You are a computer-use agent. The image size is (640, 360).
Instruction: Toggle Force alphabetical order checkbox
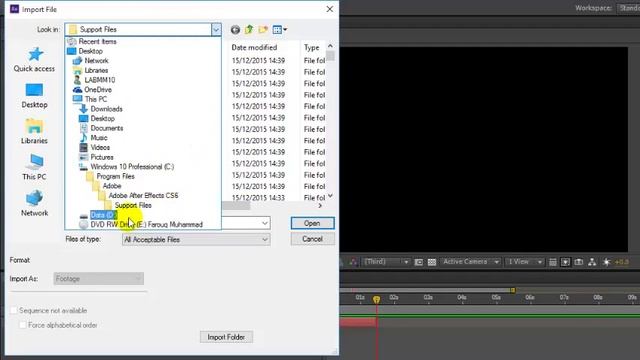tap(23, 325)
